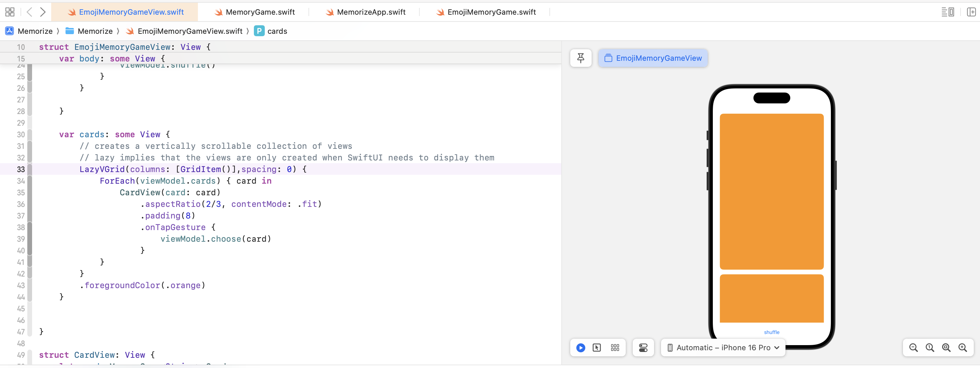Zoom in the preview canvas
The width and height of the screenshot is (980, 368).
(963, 348)
